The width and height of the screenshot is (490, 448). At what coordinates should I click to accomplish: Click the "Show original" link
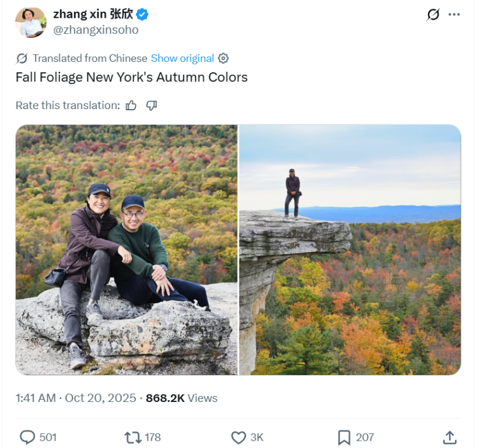pos(183,58)
